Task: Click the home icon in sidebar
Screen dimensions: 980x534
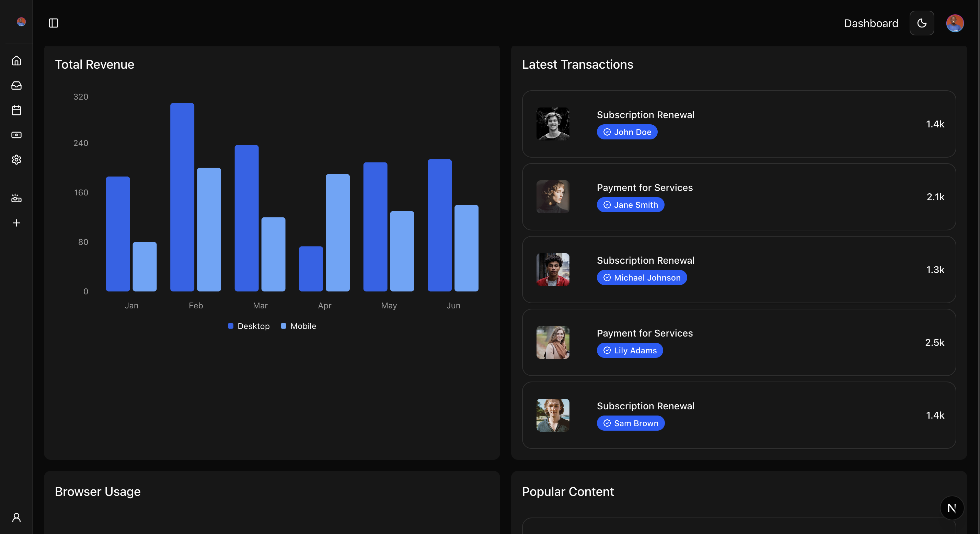Action: (x=16, y=60)
